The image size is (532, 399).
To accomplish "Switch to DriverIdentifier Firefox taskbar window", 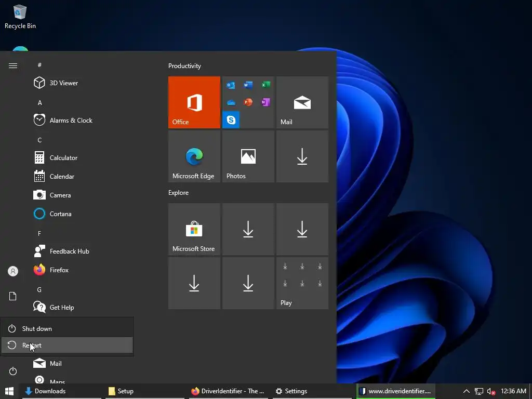I will click(x=228, y=391).
